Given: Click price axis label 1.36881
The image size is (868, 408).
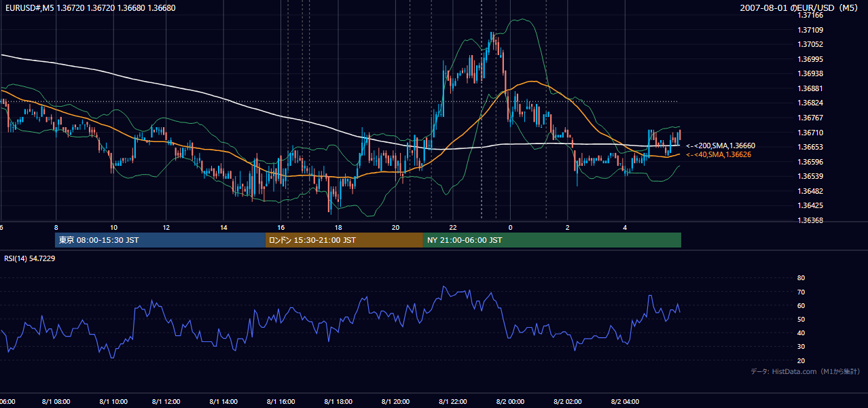Looking at the screenshot, I should 810,88.
